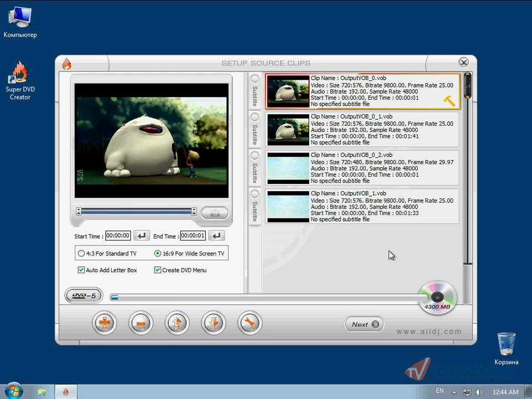This screenshot has height=399, width=532.
Task: Click the 12:44 AM taskbar clock
Action: [505, 392]
